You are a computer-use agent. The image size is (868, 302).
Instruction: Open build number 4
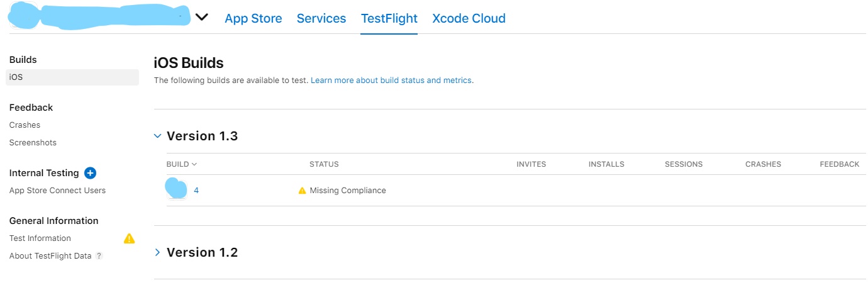click(x=196, y=191)
